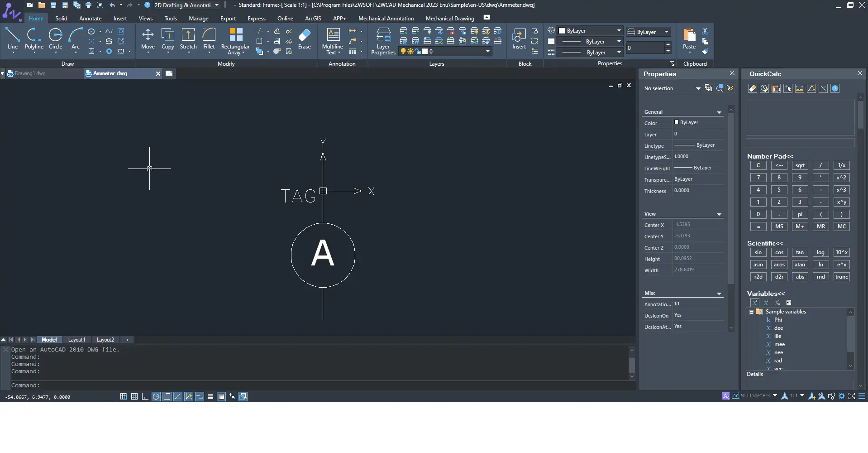Collapse the Misc properties section
This screenshot has height=453, width=868.
pyautogui.click(x=719, y=294)
